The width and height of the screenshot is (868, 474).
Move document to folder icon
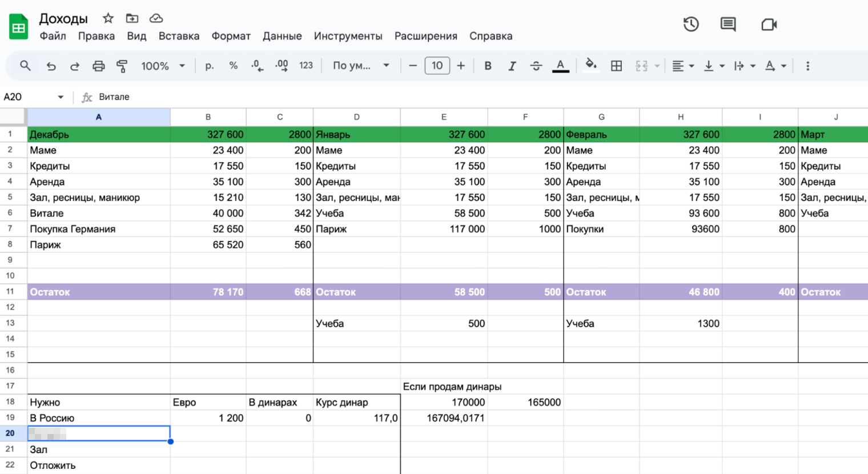pos(132,18)
